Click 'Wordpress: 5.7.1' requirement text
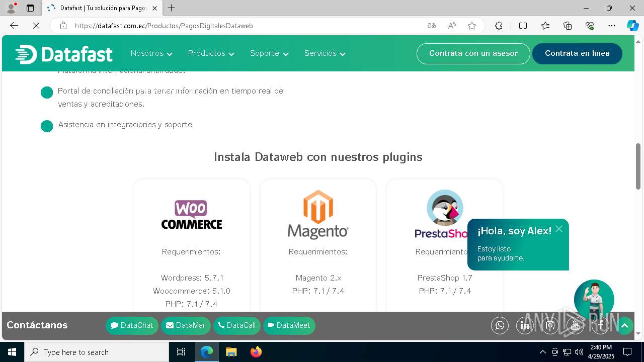 [x=192, y=278]
